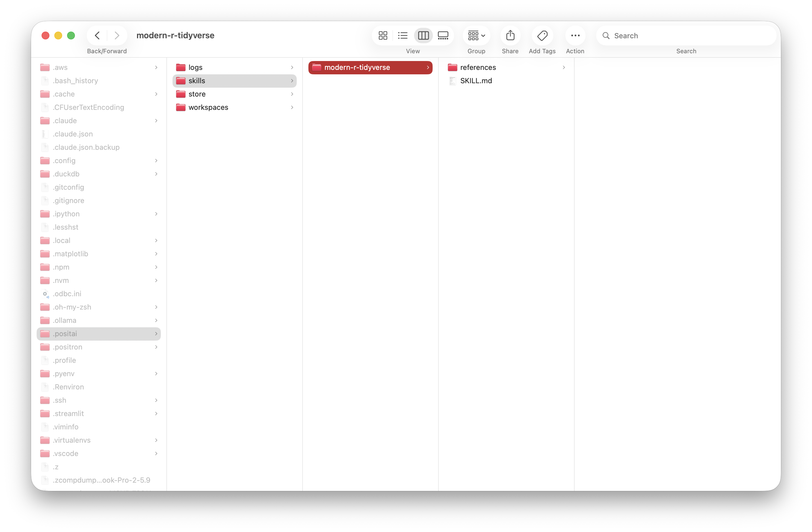Open the Action ellipsis menu

click(x=575, y=36)
